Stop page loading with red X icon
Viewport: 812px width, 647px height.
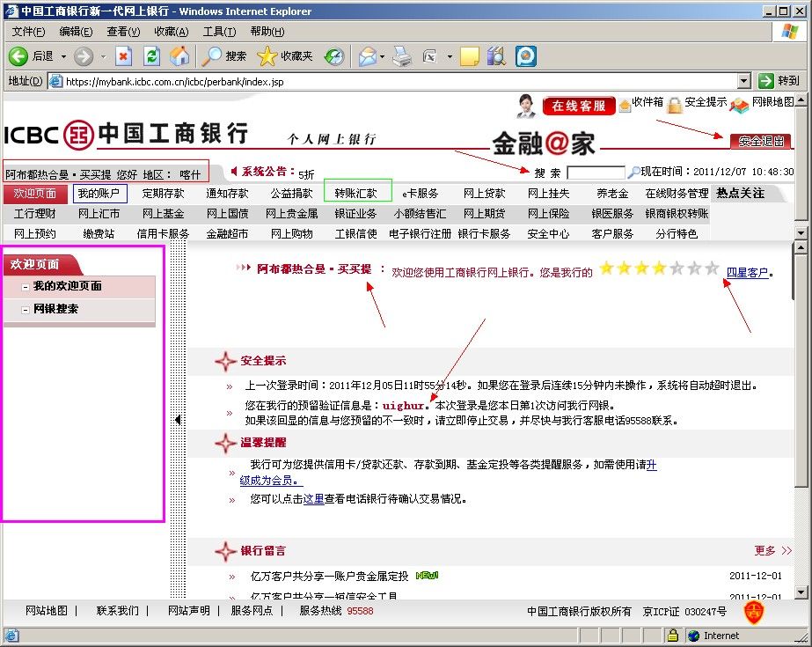[123, 56]
